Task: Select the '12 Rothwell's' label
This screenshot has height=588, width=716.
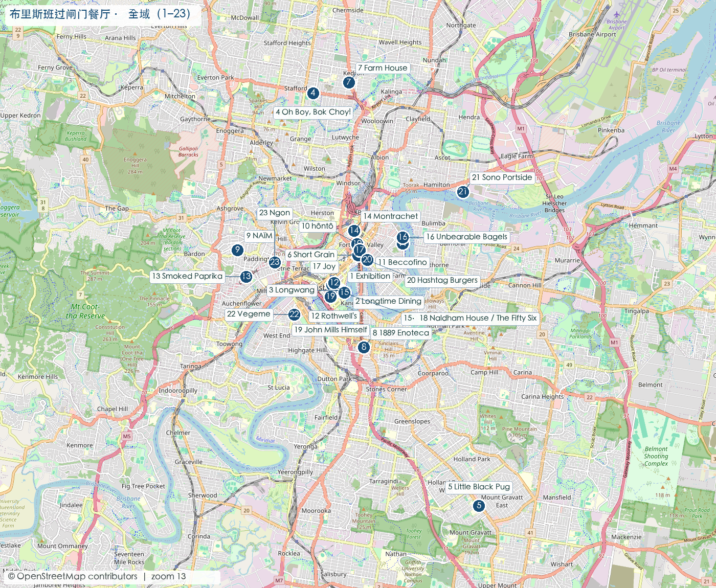Action: [x=334, y=316]
